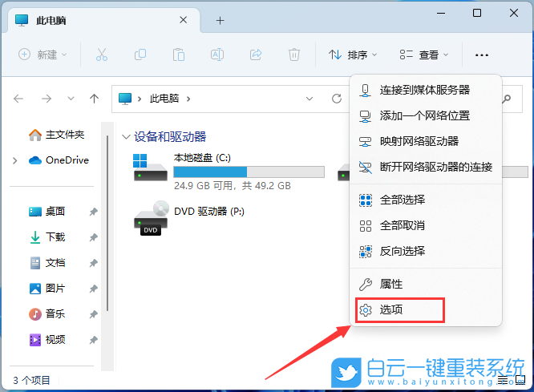Click the Paste clipboard icon
Screen dimensions: 534x392
179,55
